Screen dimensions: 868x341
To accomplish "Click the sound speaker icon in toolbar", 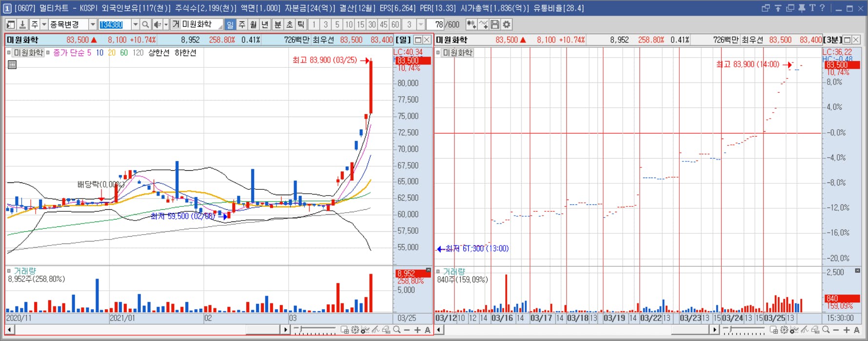I will point(157,24).
